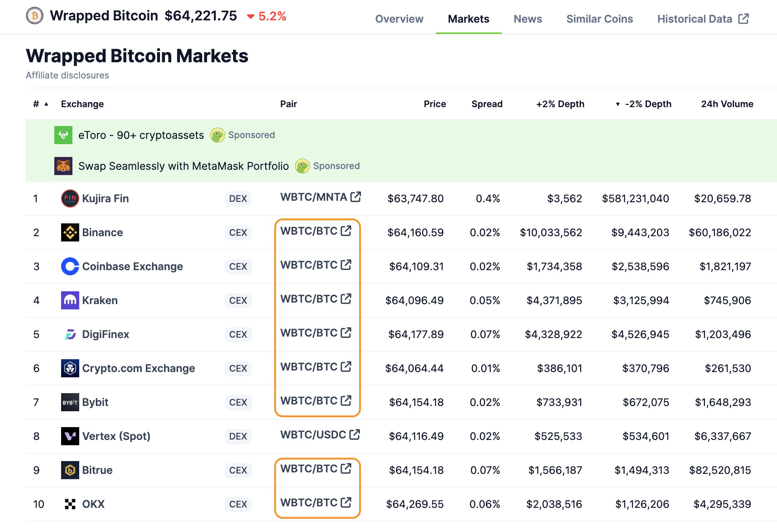The image size is (777, 532).
Task: Click the Vertex (Spot) logo icon
Action: point(70,436)
